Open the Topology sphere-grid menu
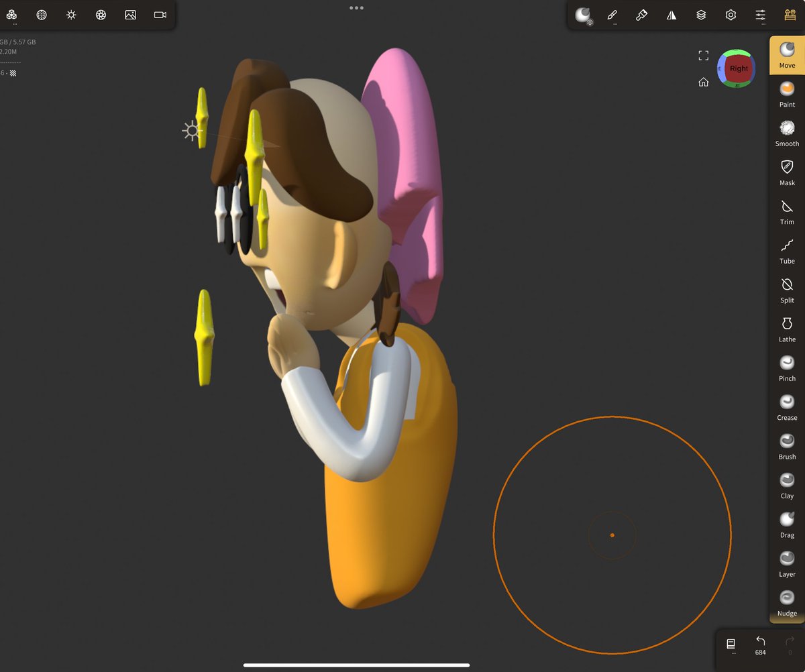This screenshot has width=805, height=672. 42,15
